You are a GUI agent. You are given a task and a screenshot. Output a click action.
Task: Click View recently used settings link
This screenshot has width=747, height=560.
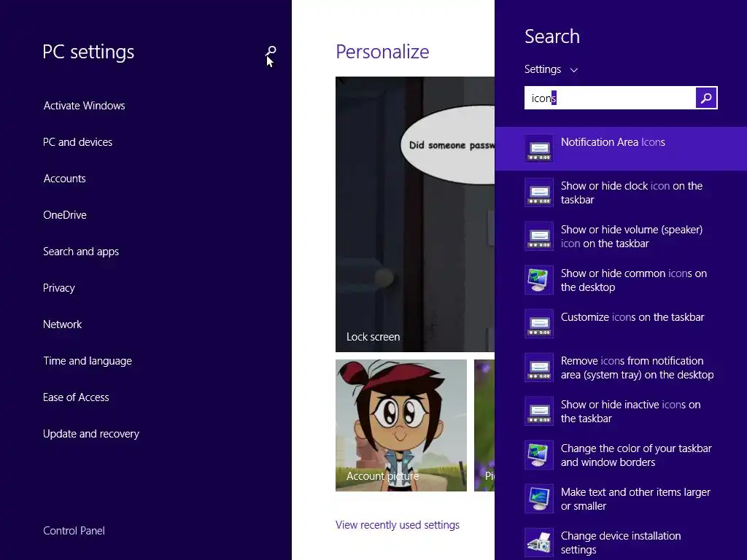398,525
